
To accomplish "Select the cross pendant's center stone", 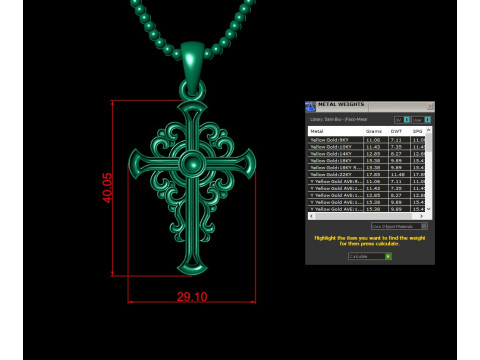I will [x=192, y=163].
